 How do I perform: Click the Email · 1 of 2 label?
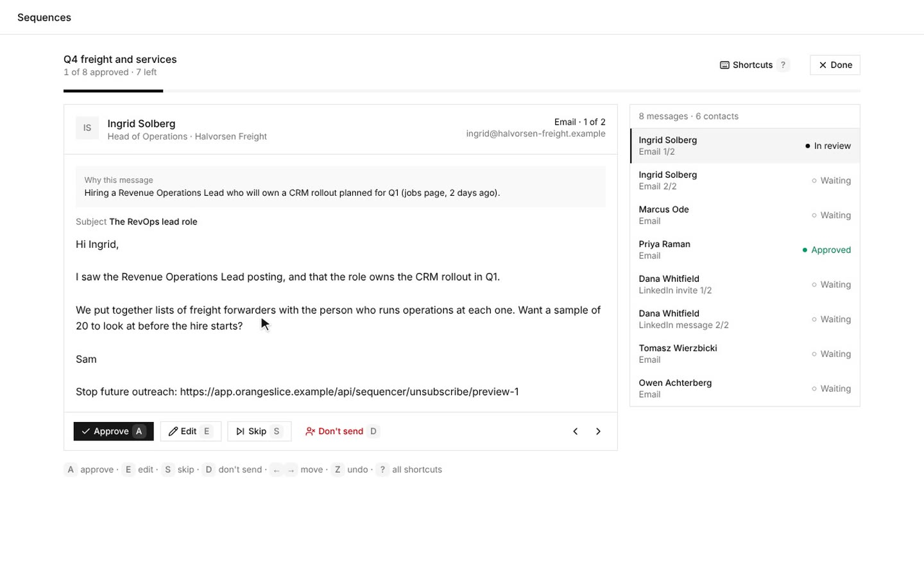pyautogui.click(x=580, y=122)
